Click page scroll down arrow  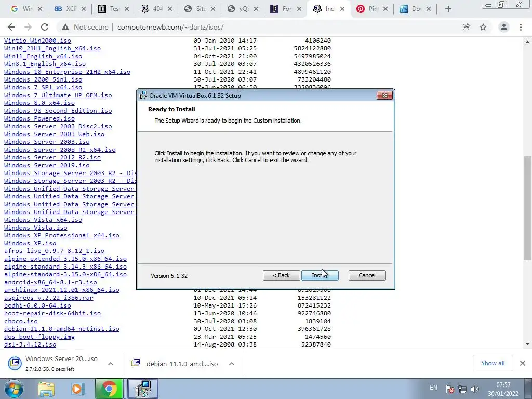(527, 344)
